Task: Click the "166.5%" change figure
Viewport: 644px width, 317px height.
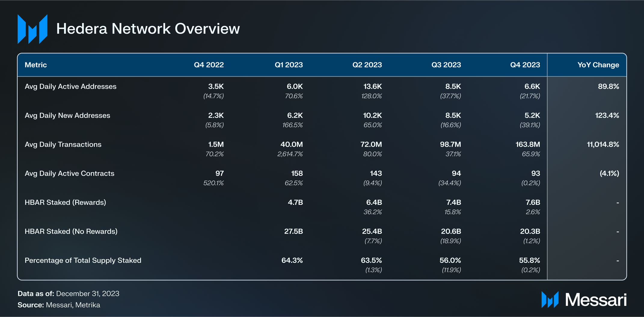Action: pyautogui.click(x=293, y=125)
